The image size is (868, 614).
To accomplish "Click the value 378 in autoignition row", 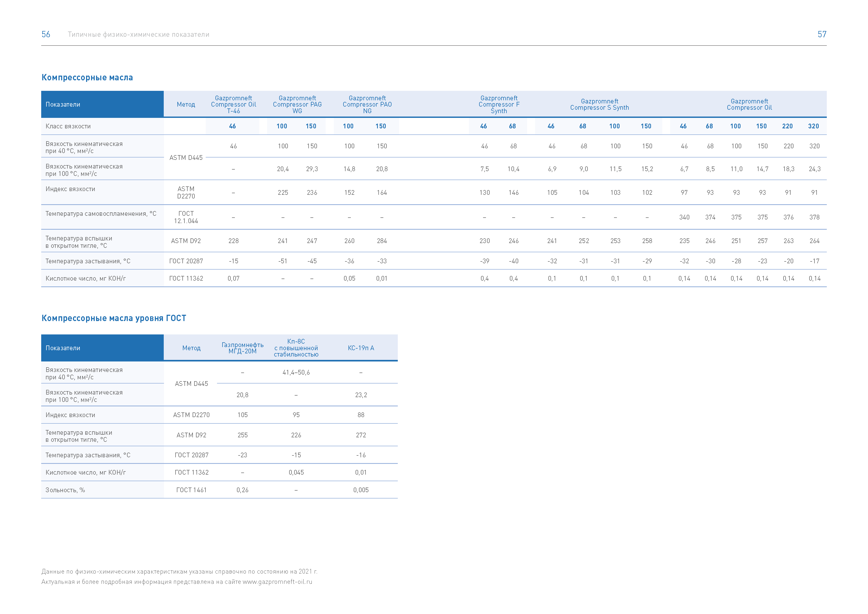I will point(814,217).
